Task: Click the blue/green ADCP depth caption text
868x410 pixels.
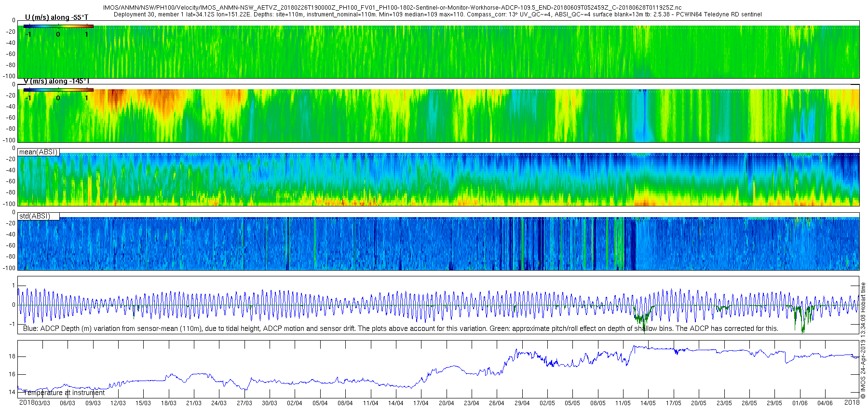Action: click(x=401, y=328)
